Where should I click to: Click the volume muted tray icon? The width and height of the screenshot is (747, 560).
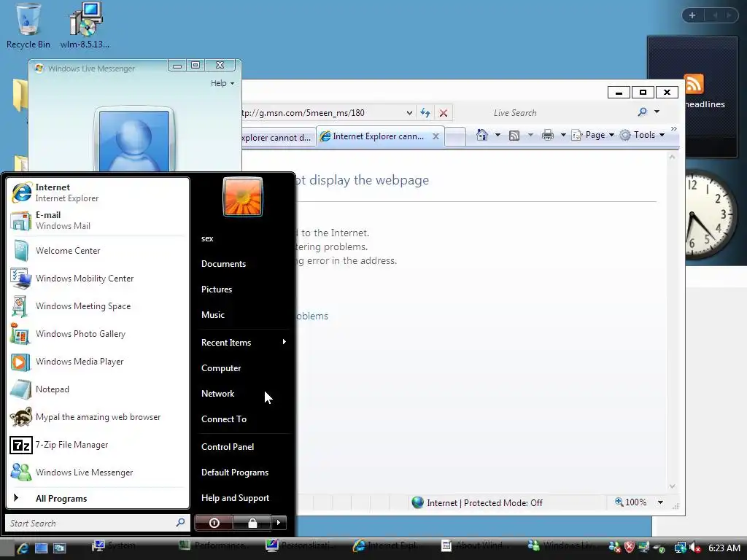point(695,548)
